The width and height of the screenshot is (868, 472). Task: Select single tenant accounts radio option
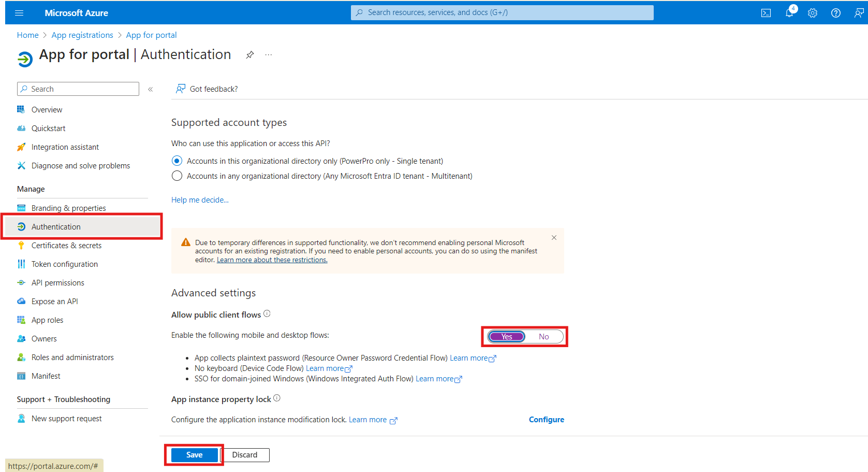tap(177, 161)
